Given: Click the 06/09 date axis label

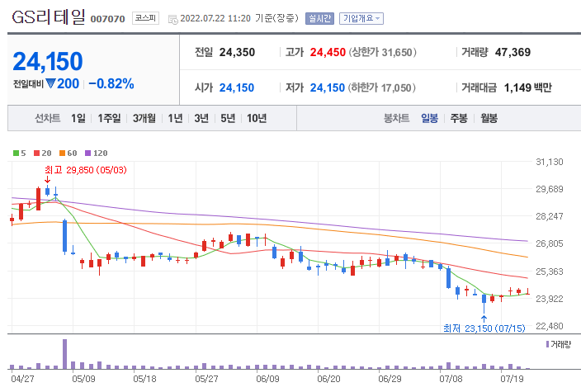Looking at the screenshot, I should pos(267,379).
